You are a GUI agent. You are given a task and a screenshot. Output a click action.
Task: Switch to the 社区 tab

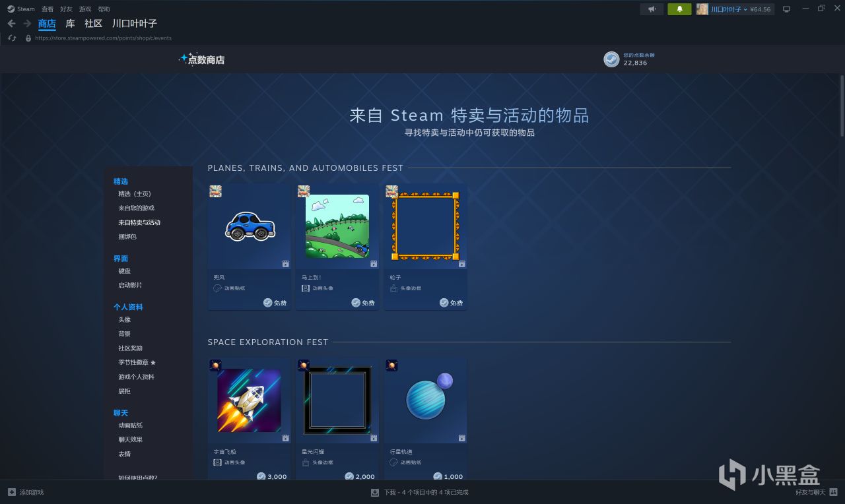(x=93, y=24)
